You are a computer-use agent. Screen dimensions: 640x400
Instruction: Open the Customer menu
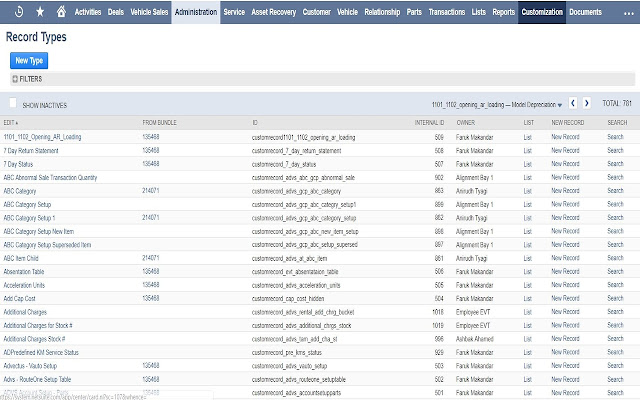pyautogui.click(x=316, y=12)
